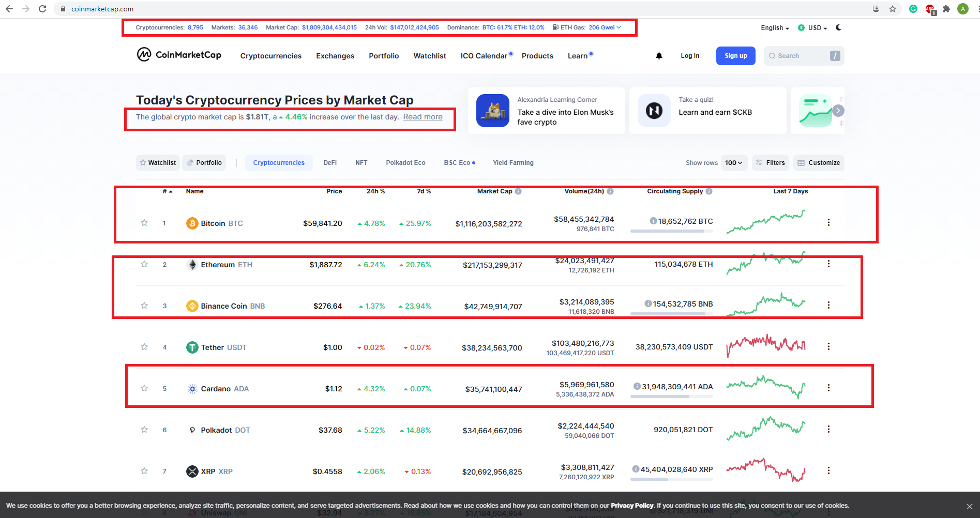980x518 pixels.
Task: Add Cardano to watchlist star
Action: tap(144, 388)
